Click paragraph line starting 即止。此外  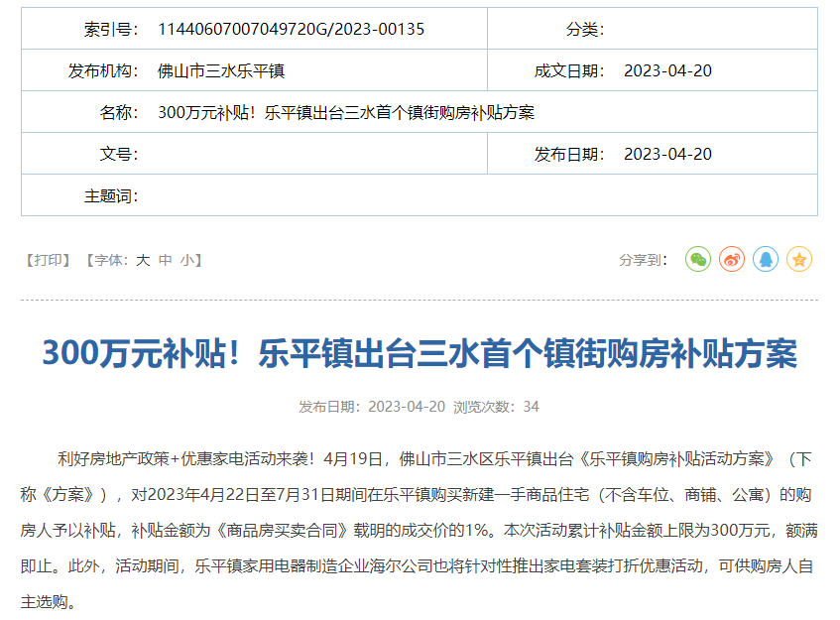(417, 565)
